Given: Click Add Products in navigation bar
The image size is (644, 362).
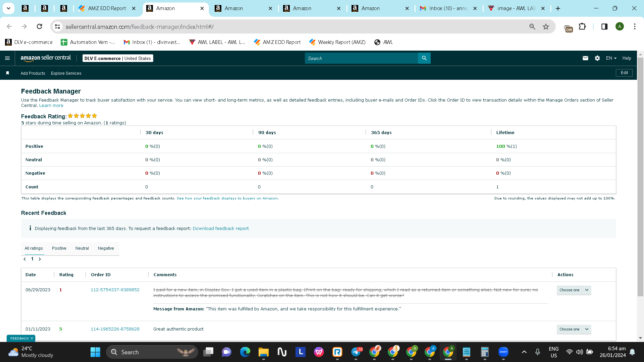Looking at the screenshot, I should tap(33, 73).
